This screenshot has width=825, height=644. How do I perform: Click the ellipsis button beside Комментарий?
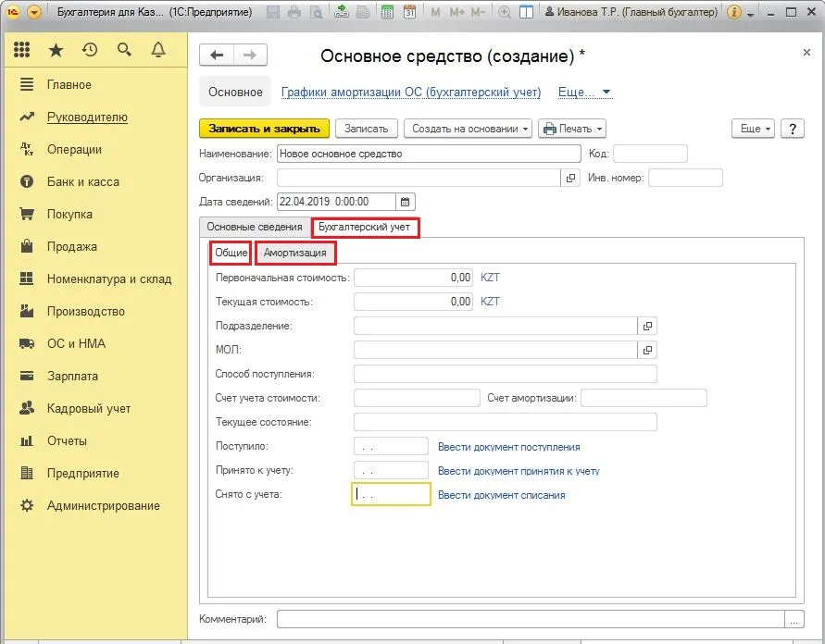point(794,619)
